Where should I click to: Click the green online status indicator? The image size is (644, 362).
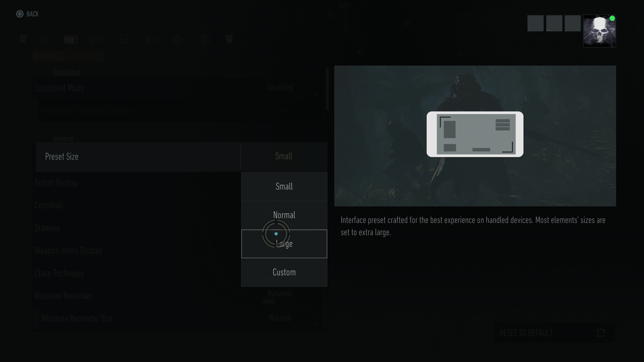pyautogui.click(x=612, y=18)
